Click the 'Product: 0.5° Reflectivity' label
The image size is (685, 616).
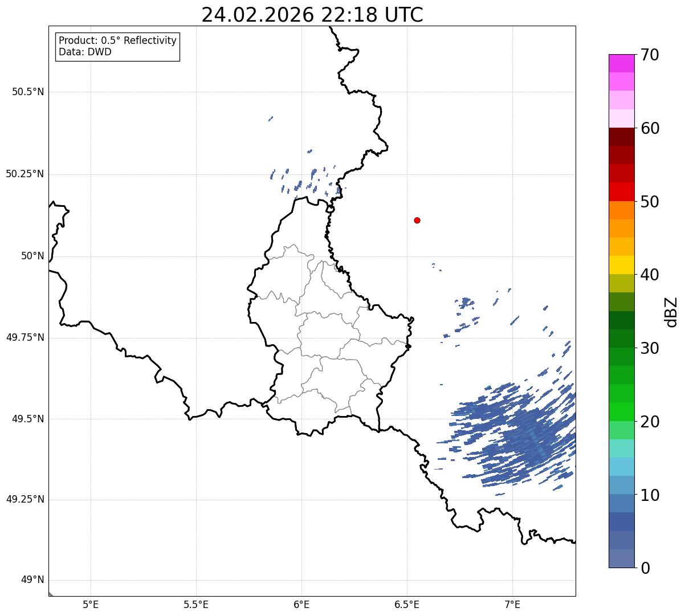point(118,40)
